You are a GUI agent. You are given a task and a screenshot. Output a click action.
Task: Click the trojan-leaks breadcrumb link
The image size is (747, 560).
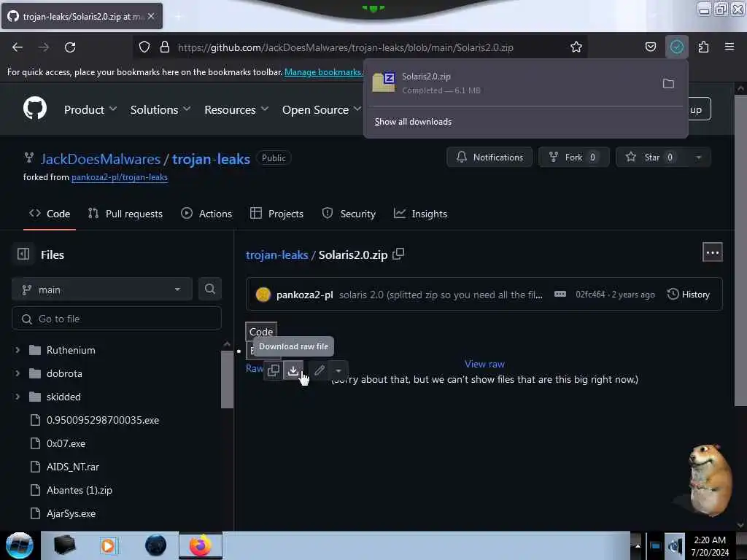[276, 254]
